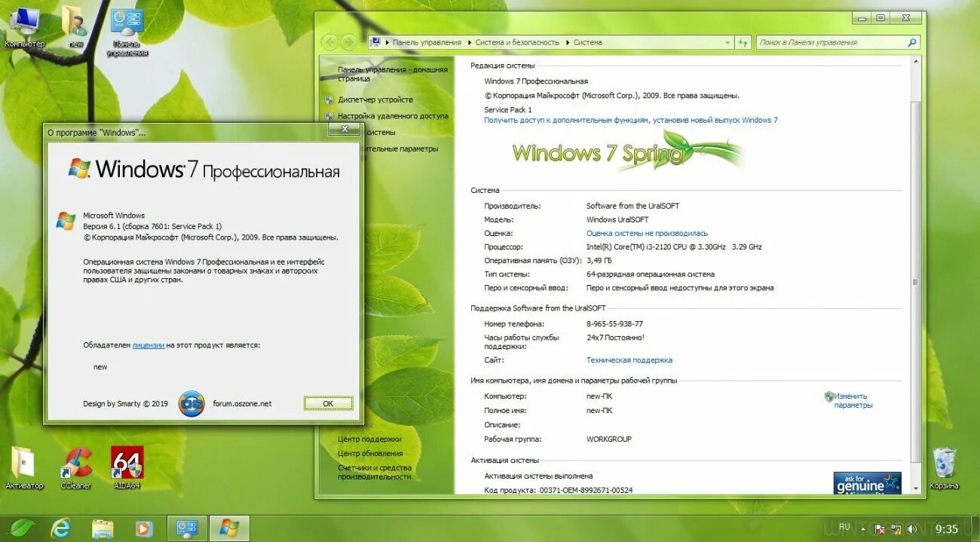Click the address bar computer icon

click(x=377, y=42)
